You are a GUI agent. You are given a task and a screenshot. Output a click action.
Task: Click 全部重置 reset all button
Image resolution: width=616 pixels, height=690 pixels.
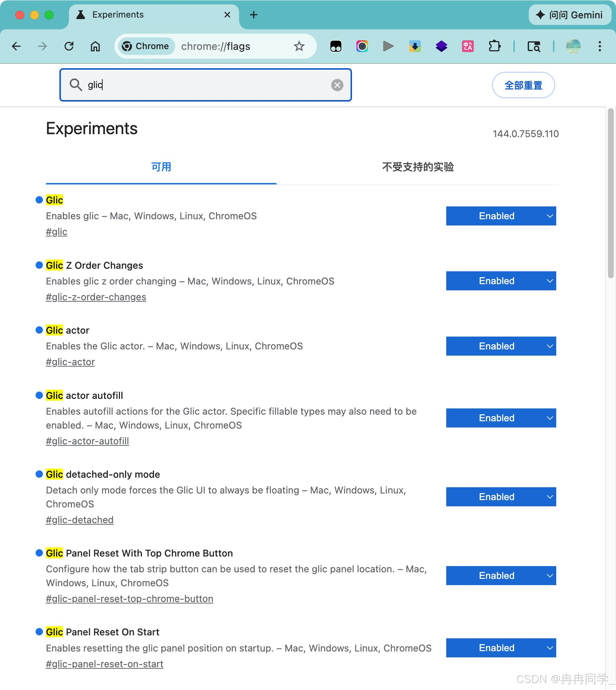point(523,85)
